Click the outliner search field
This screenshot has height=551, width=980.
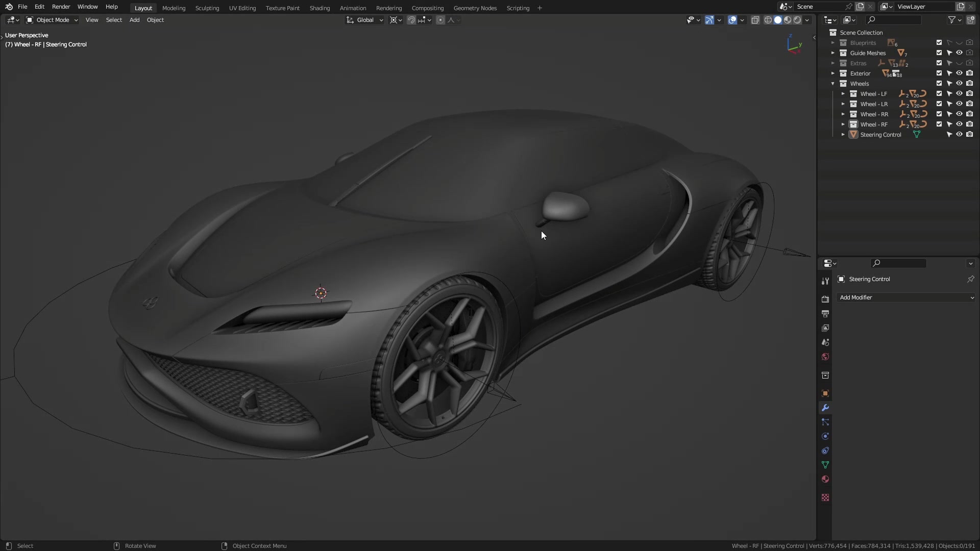[893, 20]
